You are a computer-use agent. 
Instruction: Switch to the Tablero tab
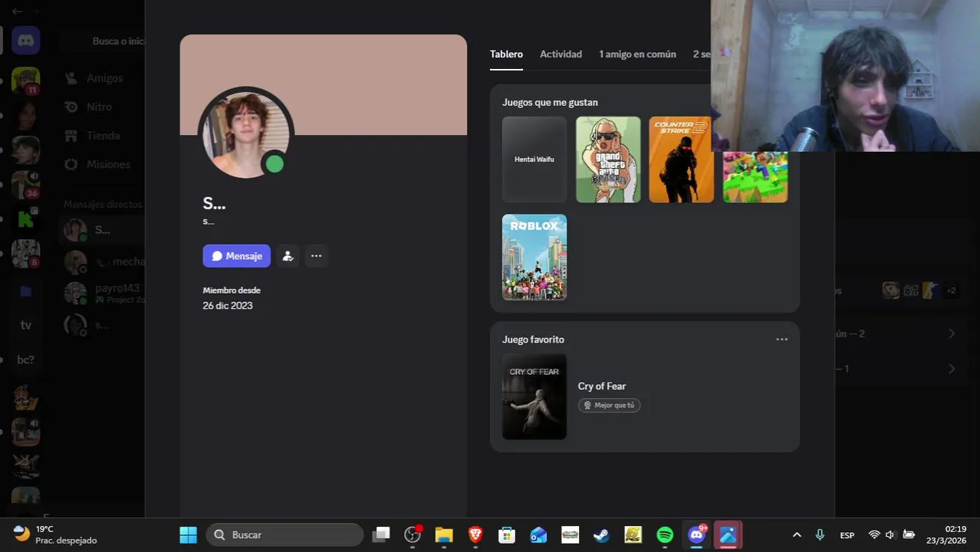(x=506, y=54)
